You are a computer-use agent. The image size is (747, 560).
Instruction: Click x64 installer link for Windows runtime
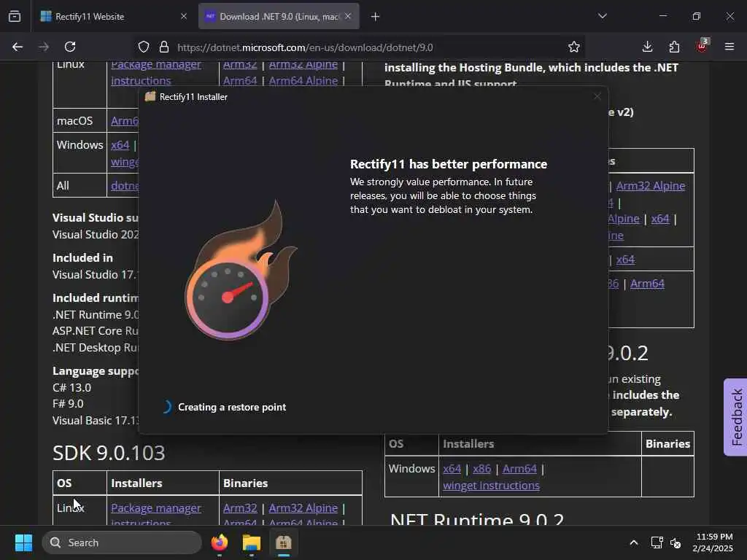tap(452, 469)
